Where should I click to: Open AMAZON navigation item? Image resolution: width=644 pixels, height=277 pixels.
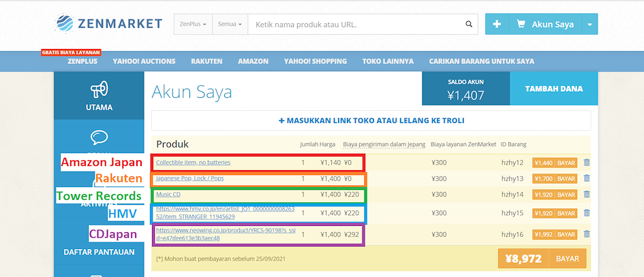253,61
